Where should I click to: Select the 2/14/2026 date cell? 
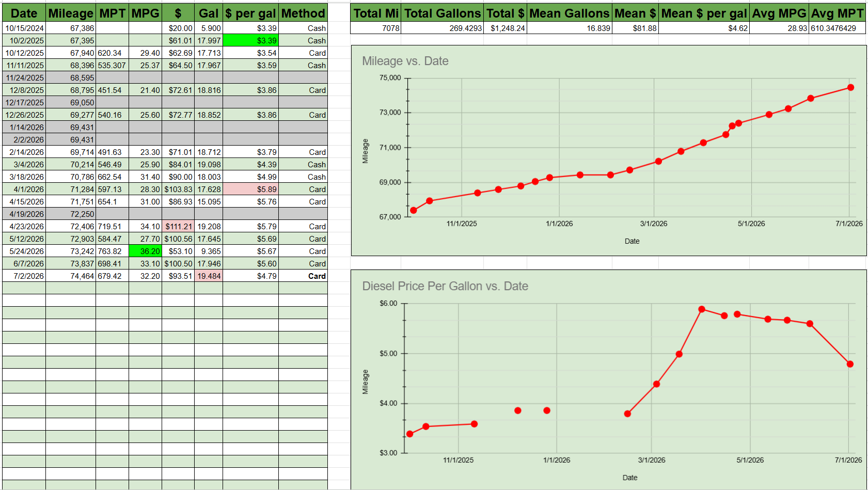(24, 152)
